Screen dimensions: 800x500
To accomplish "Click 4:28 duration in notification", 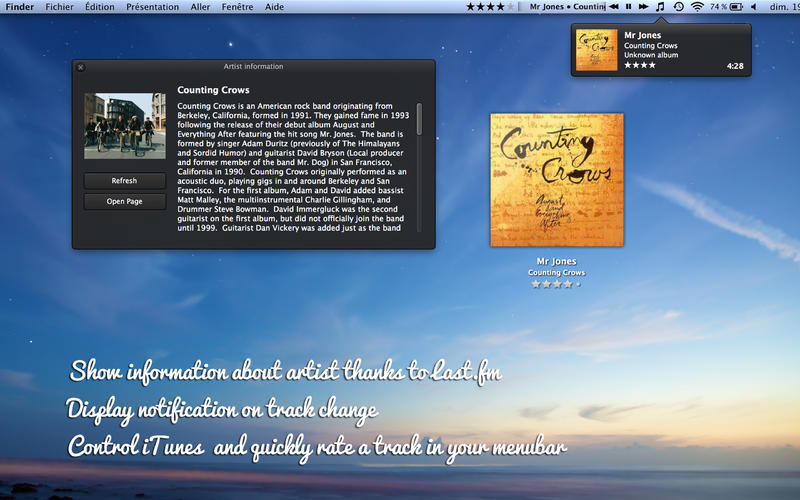I will [x=735, y=66].
